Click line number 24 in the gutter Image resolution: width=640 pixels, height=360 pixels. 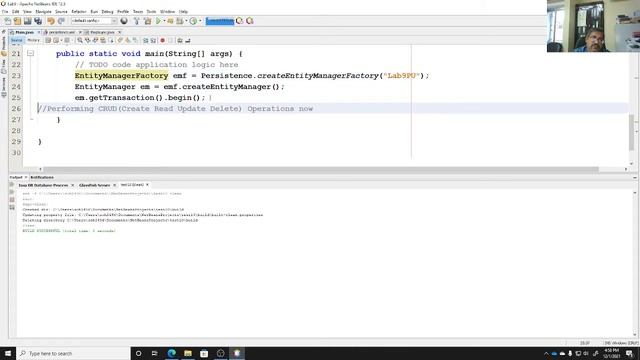[x=16, y=87]
